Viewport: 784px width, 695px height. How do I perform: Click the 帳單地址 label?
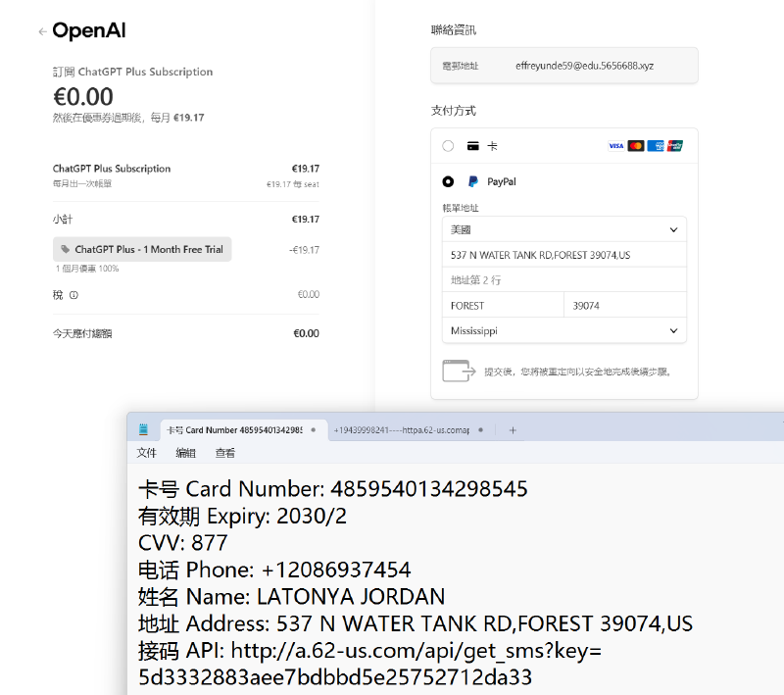(x=461, y=208)
